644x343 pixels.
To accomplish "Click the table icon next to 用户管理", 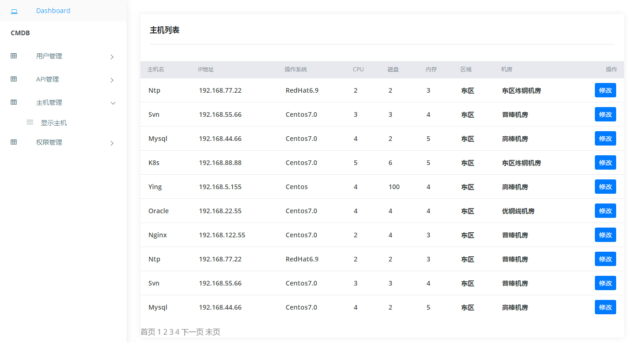I will point(14,56).
